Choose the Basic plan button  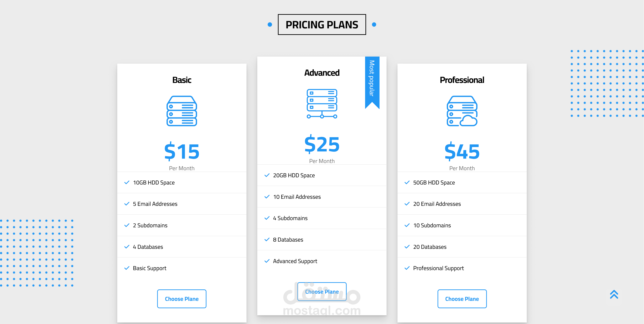(x=182, y=299)
